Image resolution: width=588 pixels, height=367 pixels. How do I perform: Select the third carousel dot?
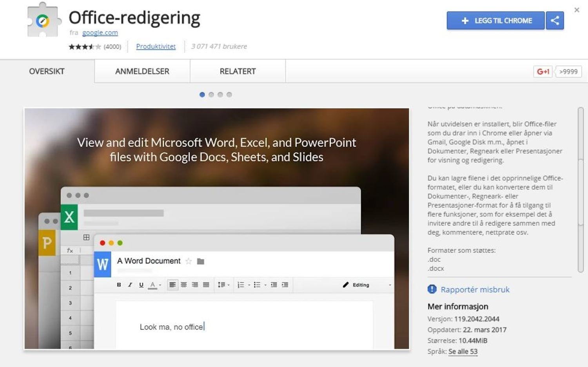click(x=220, y=95)
